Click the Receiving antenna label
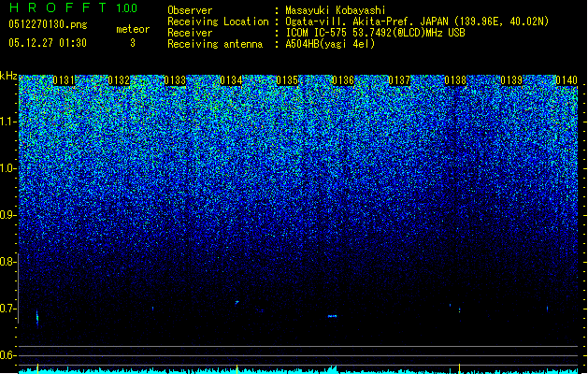The height and width of the screenshot is (374, 588). coord(215,44)
